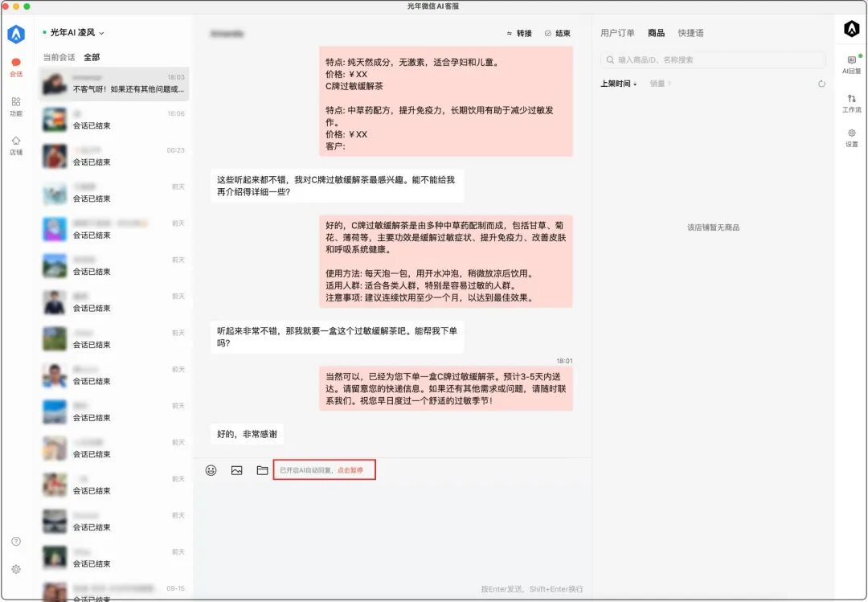The height and width of the screenshot is (602, 868).
Task: Click the black hexagon logo at top right
Action: [x=851, y=29]
